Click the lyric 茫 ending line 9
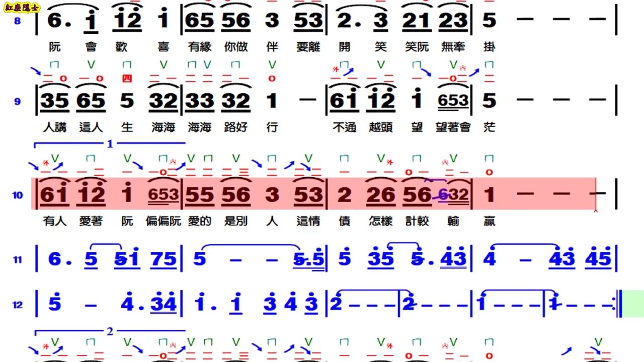644x362 pixels. tap(490, 127)
